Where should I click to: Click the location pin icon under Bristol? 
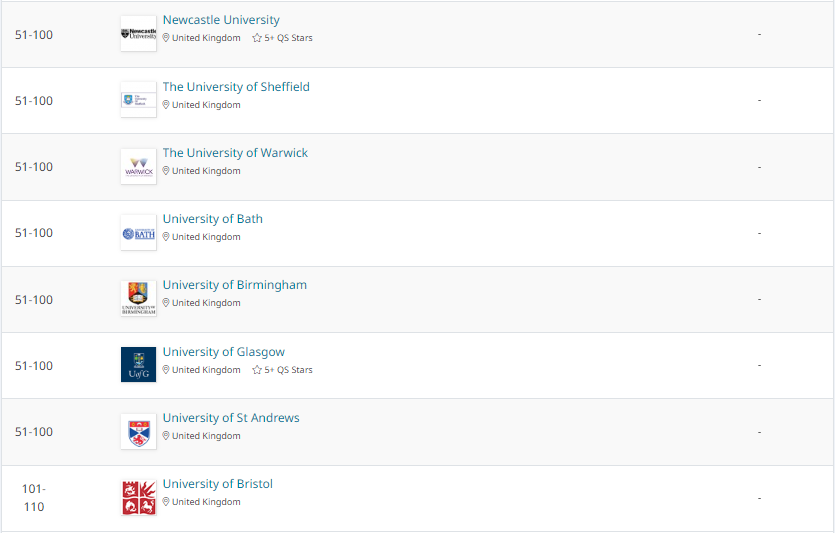pyautogui.click(x=166, y=502)
